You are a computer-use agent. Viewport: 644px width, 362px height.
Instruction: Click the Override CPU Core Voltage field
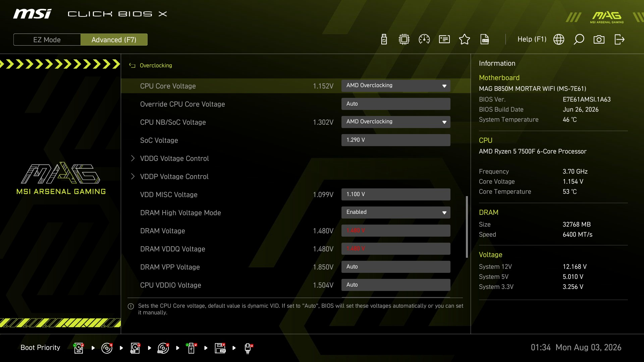396,104
